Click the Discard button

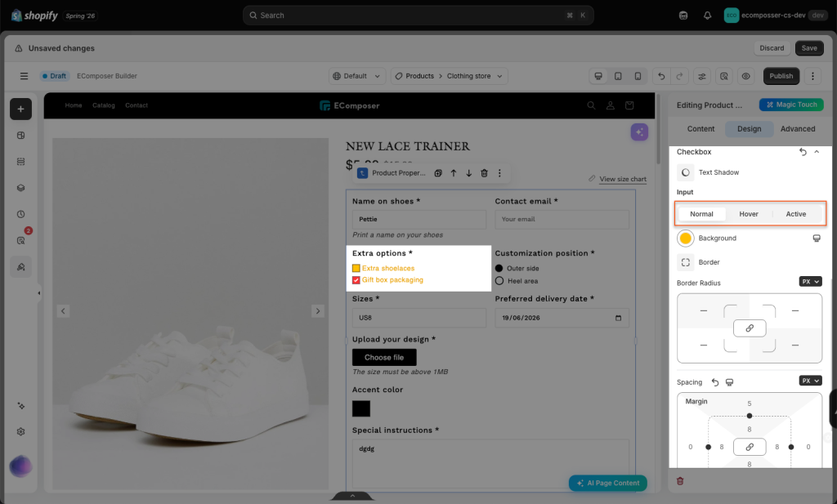click(x=772, y=48)
